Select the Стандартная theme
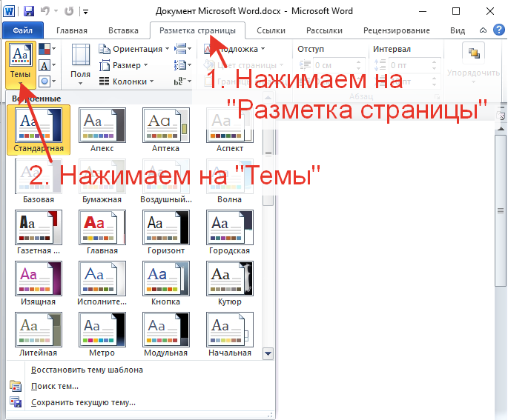 tap(39, 130)
